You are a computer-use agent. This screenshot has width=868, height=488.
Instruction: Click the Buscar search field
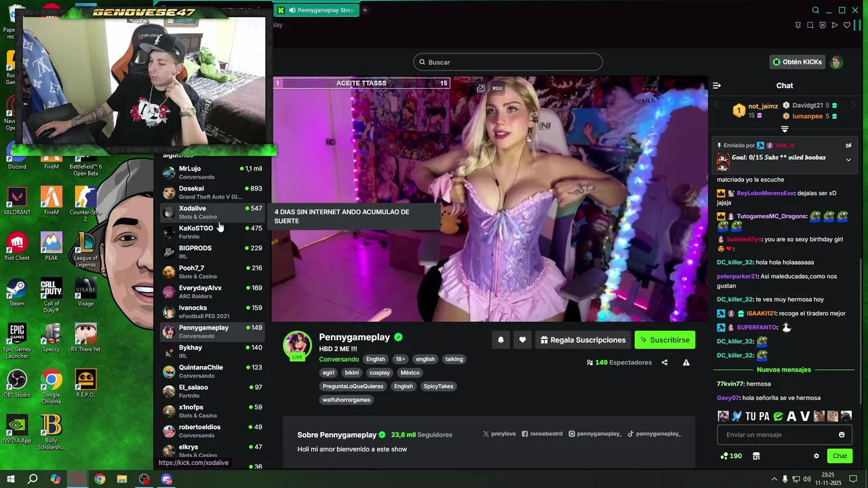click(508, 62)
